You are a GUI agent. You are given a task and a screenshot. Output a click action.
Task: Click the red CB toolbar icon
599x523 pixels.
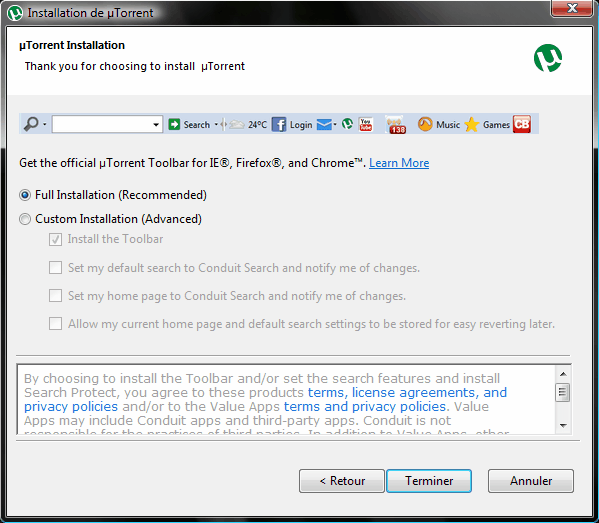(x=522, y=124)
